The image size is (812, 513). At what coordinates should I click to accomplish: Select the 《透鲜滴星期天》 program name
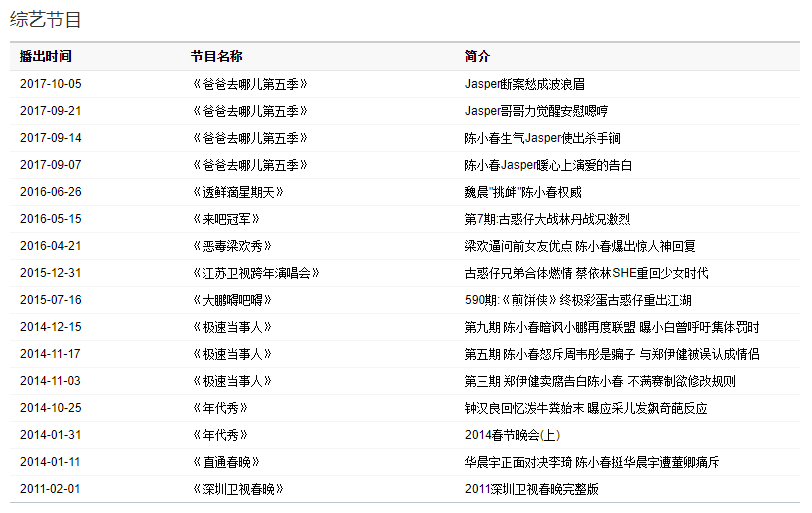[x=238, y=192]
